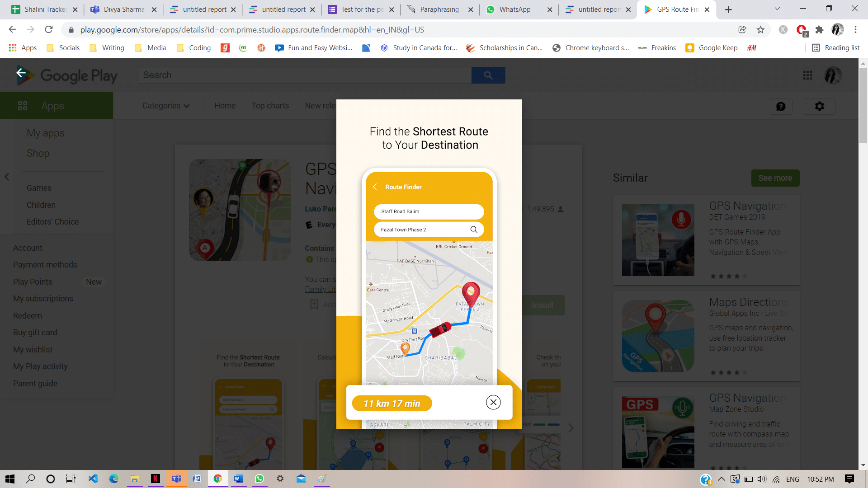Select Top charts navigation tab
The image size is (868, 488).
click(270, 106)
